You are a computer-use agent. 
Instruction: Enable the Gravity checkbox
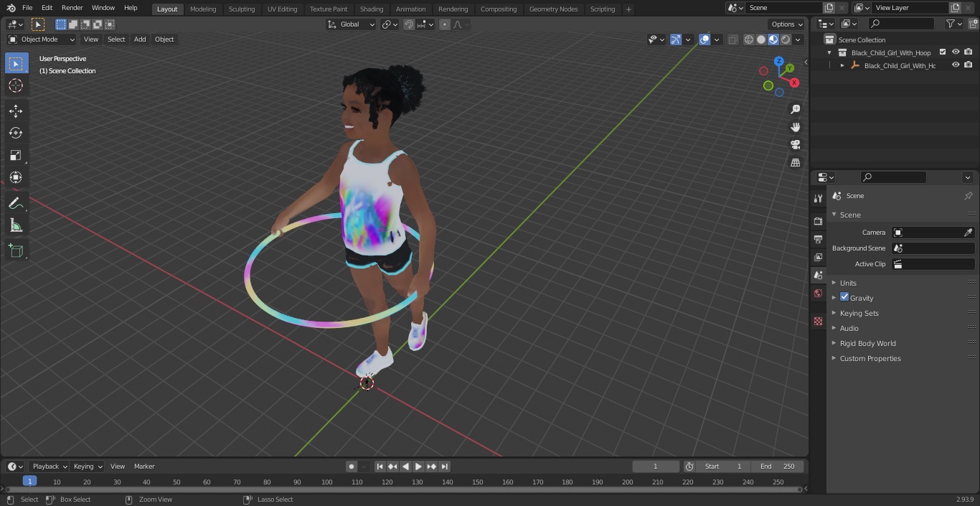844,297
